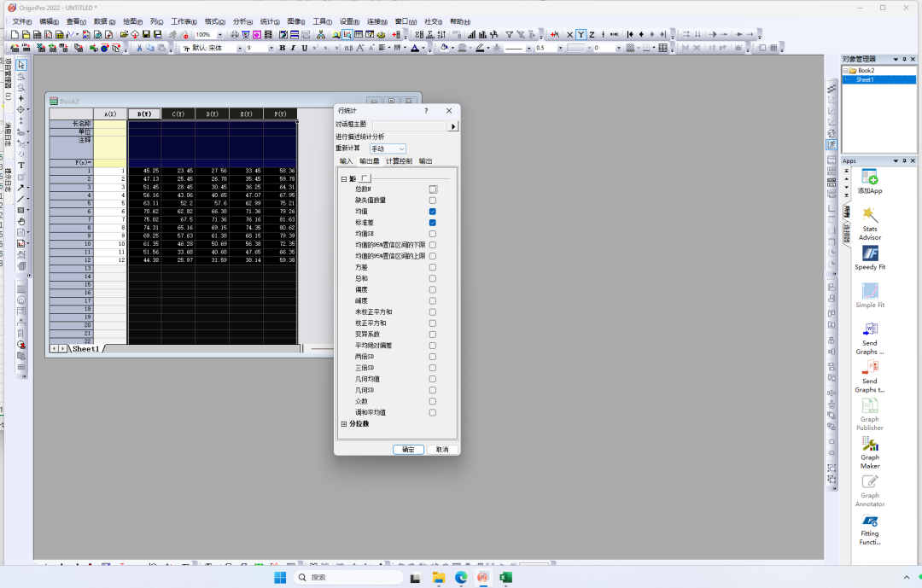Uncheck the 均值 checkbox
The width and height of the screenshot is (922, 588).
[x=433, y=212]
